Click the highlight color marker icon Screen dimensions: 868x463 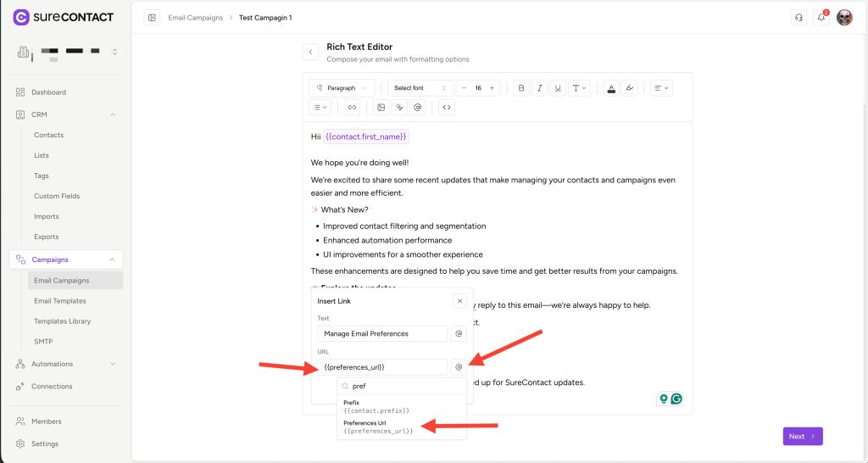pos(629,88)
